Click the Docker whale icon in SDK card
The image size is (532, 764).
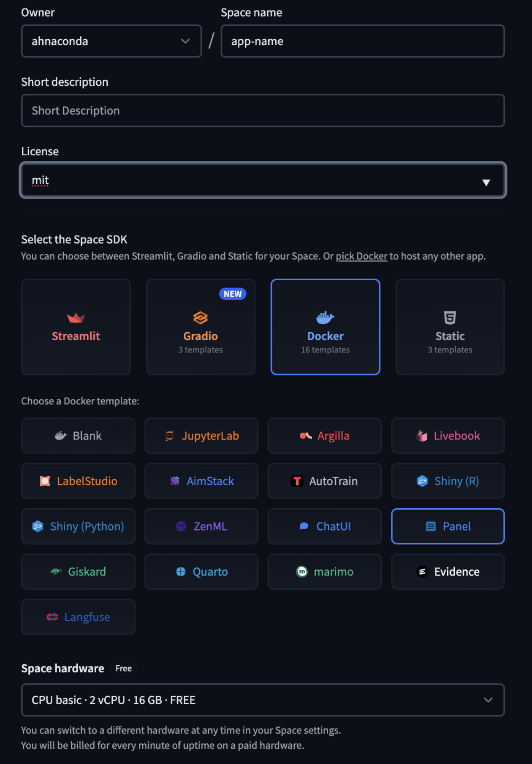coord(325,317)
